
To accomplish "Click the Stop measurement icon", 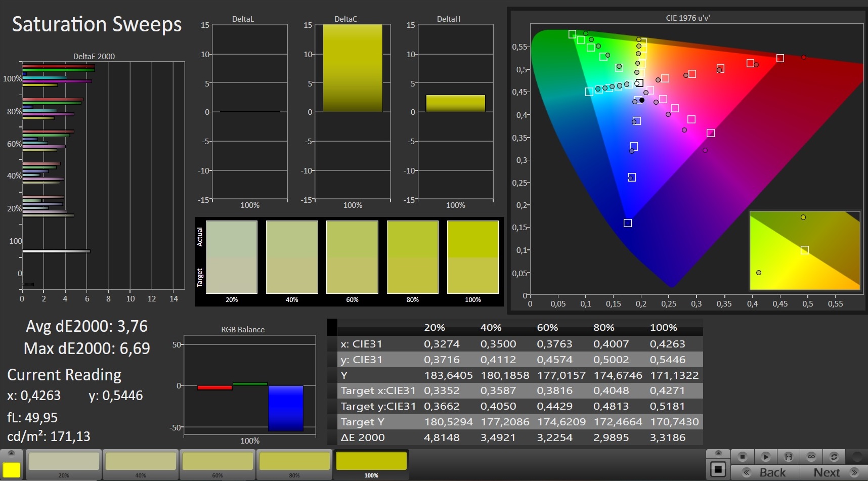I will pos(743,457).
